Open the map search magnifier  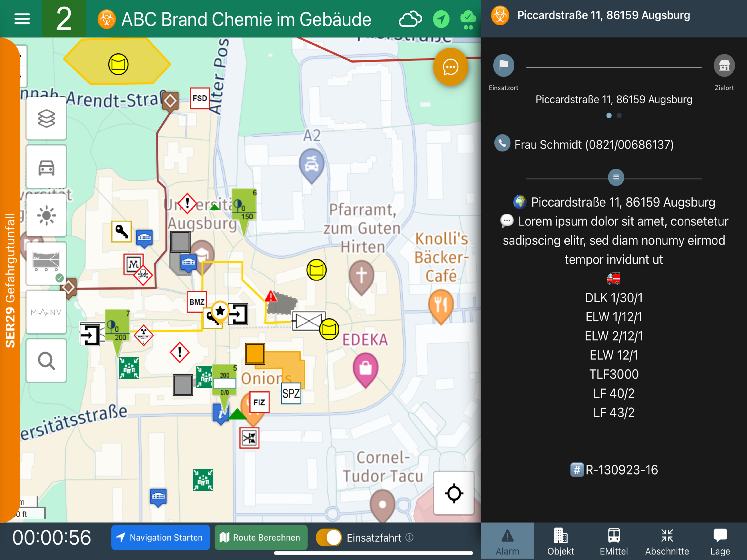tap(46, 361)
